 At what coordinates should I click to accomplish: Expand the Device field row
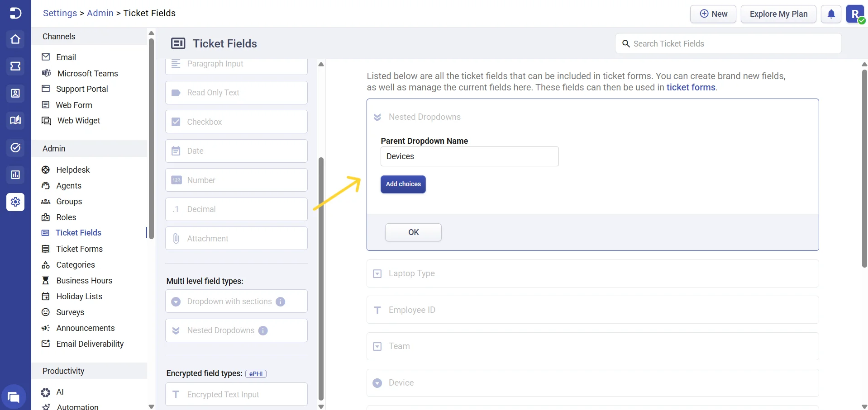pos(593,383)
